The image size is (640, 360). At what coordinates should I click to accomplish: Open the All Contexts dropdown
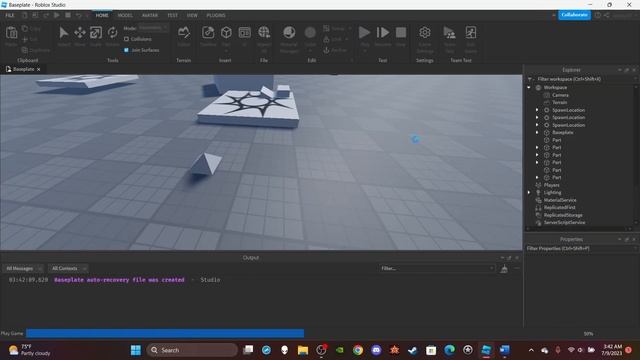click(68, 269)
